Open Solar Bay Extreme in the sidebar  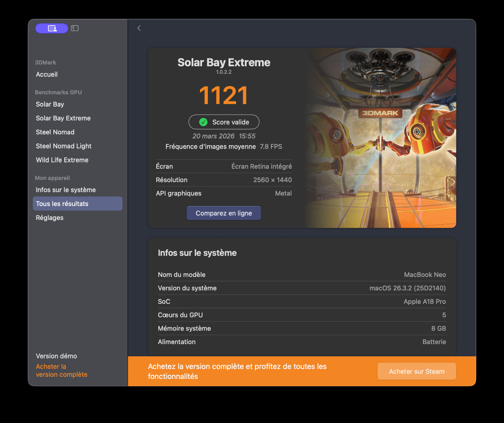(63, 118)
